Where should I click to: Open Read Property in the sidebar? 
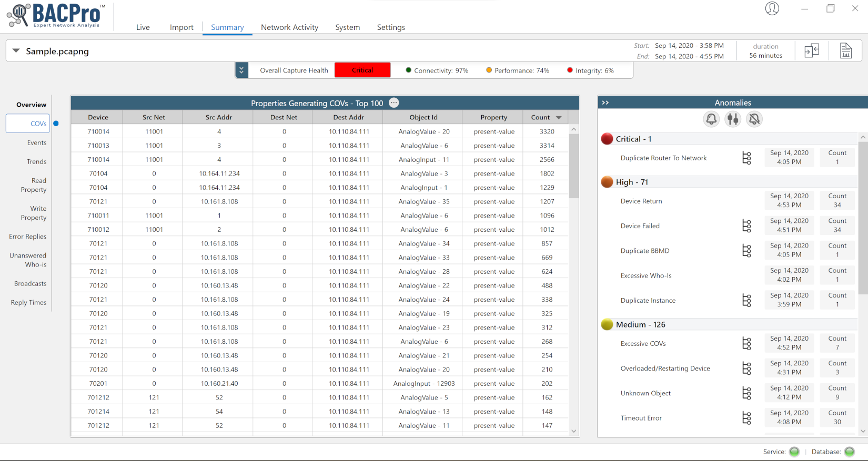(x=34, y=185)
